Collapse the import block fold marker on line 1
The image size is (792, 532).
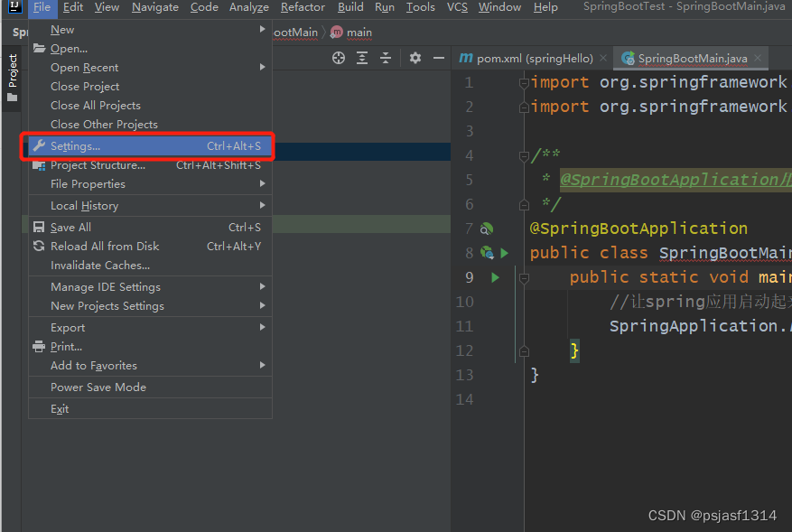pyautogui.click(x=524, y=83)
